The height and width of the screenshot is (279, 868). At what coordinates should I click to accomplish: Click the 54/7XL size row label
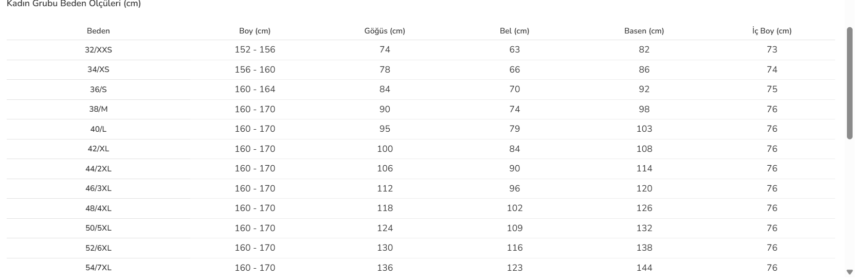coord(98,268)
